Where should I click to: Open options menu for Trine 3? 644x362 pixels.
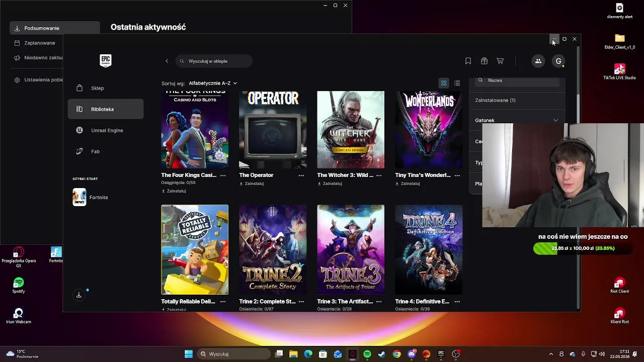[x=379, y=302]
